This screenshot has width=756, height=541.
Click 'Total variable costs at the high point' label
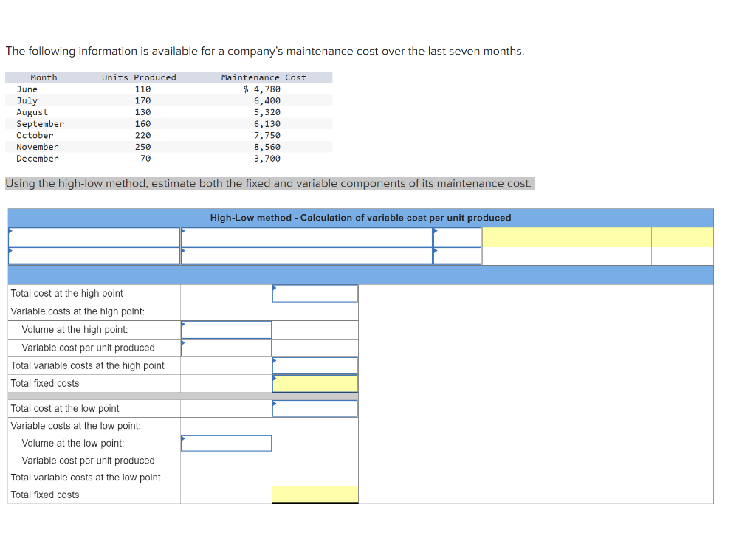87,365
